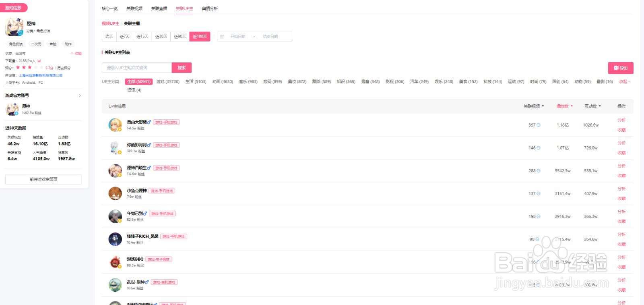The image size is (644, 305).
Task: Click the circle icon next to 137
Action: coord(539,193)
